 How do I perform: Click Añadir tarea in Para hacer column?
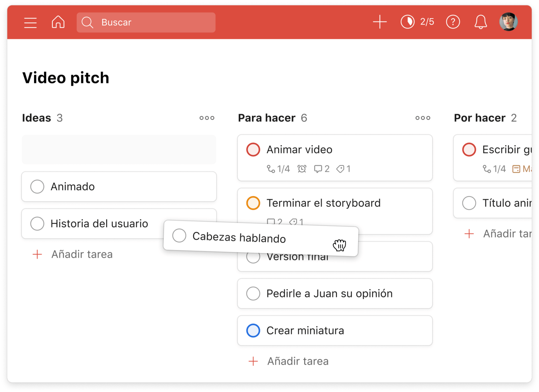click(x=289, y=361)
